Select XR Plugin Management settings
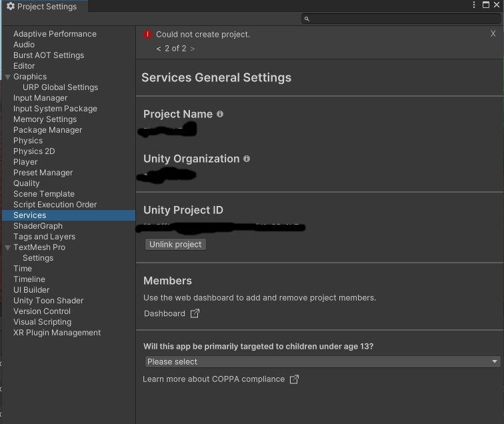Viewport: 504px width, 424px height. click(57, 333)
